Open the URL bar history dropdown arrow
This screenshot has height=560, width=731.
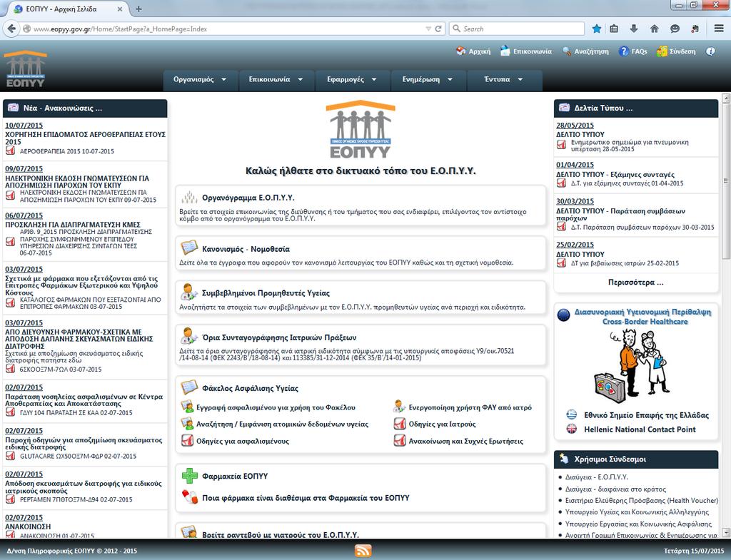coord(428,29)
